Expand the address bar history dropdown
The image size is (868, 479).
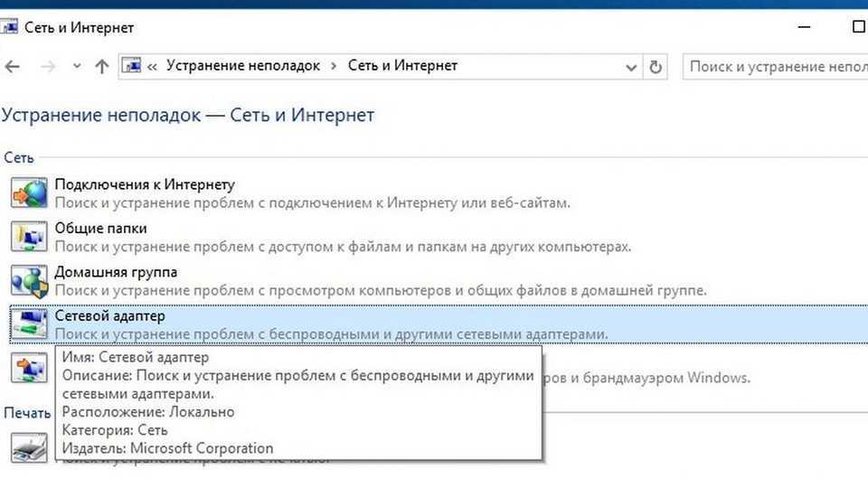pos(630,67)
